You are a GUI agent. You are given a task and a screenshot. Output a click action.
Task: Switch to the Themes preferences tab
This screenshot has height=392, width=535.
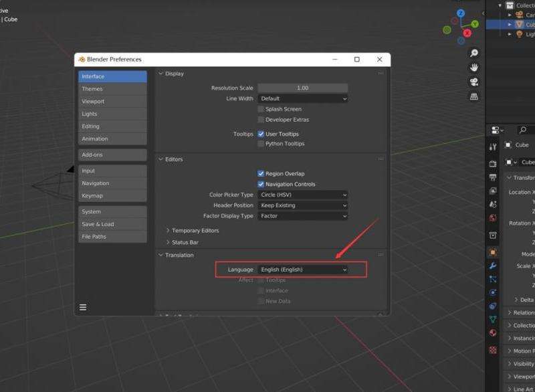(x=112, y=89)
